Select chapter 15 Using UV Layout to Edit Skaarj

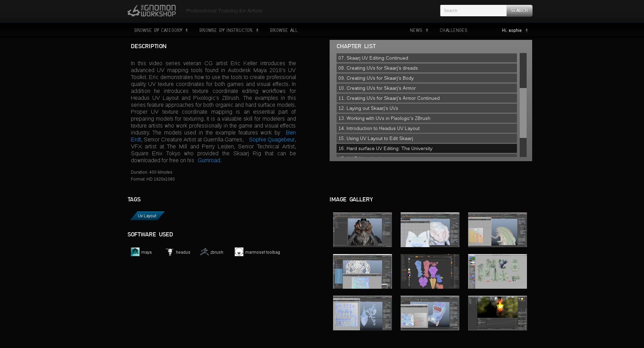[427, 138]
